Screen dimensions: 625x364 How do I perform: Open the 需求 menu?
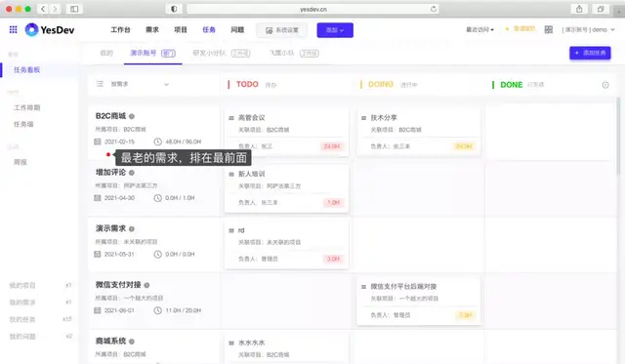tap(152, 29)
